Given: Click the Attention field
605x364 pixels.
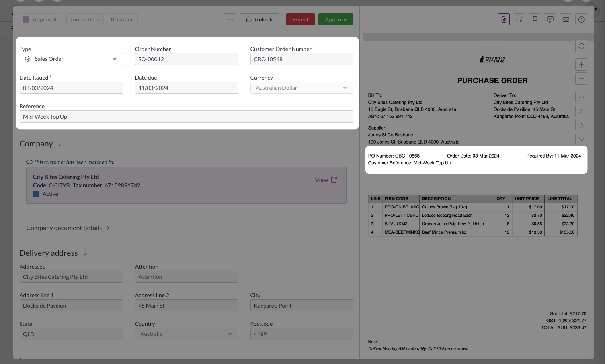Looking at the screenshot, I should (186, 277).
